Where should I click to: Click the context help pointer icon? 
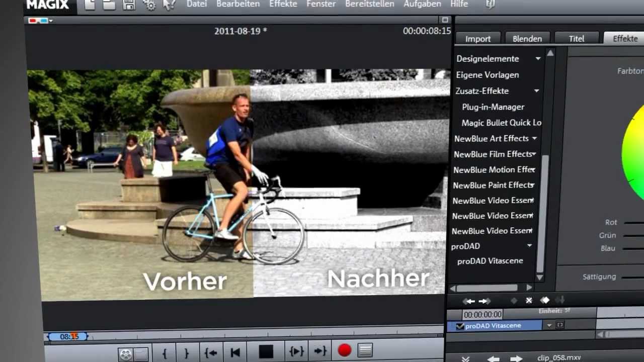tap(170, 5)
